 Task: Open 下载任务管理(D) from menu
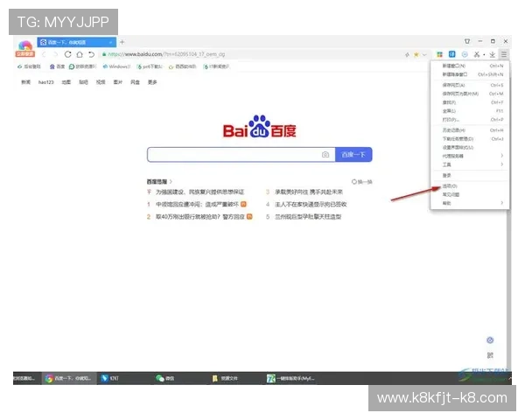[x=471, y=138]
